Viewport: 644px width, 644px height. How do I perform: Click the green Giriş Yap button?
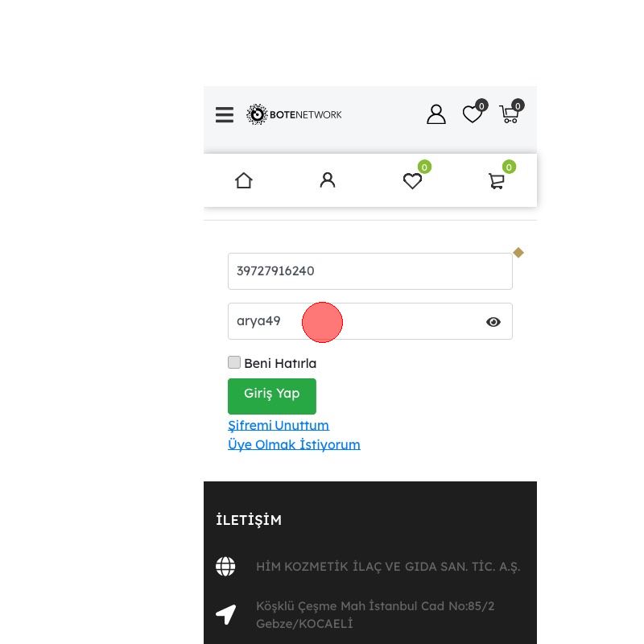coord(272,396)
